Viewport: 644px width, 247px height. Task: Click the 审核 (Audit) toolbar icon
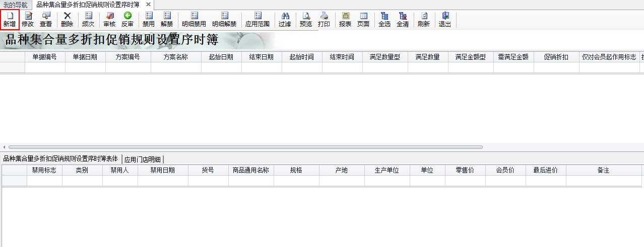109,20
